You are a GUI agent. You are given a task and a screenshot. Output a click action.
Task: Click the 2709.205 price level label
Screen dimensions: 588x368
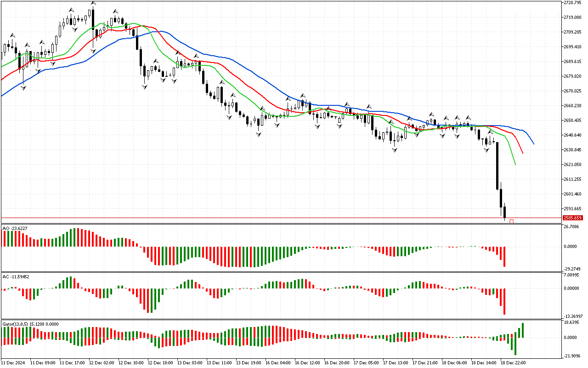click(x=573, y=32)
